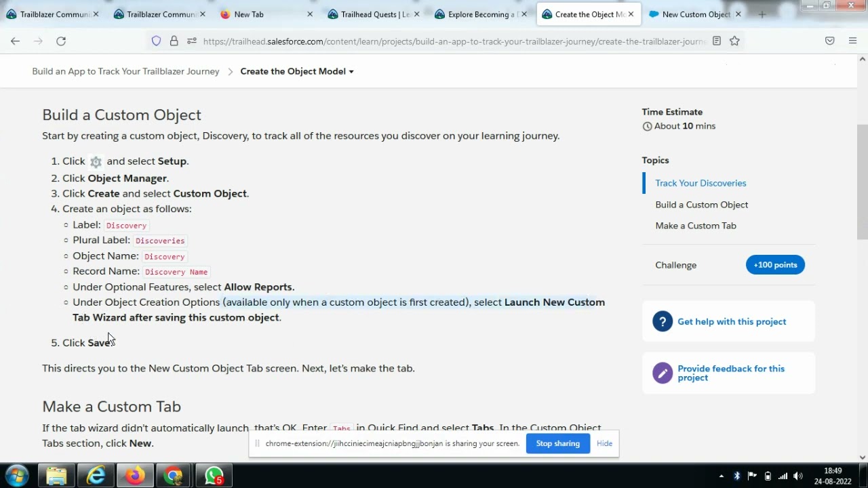Click the gear icon in step 1
This screenshot has width=868, height=488.
[96, 162]
